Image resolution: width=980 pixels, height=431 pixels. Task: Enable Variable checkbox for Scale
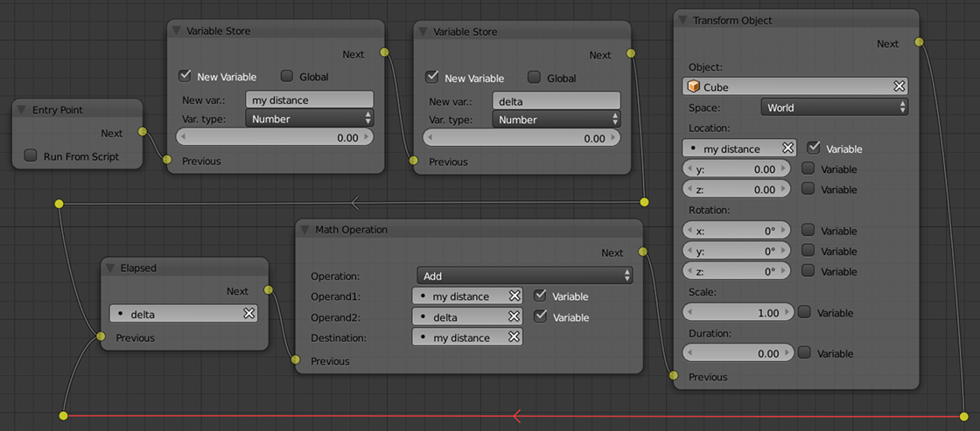(804, 312)
